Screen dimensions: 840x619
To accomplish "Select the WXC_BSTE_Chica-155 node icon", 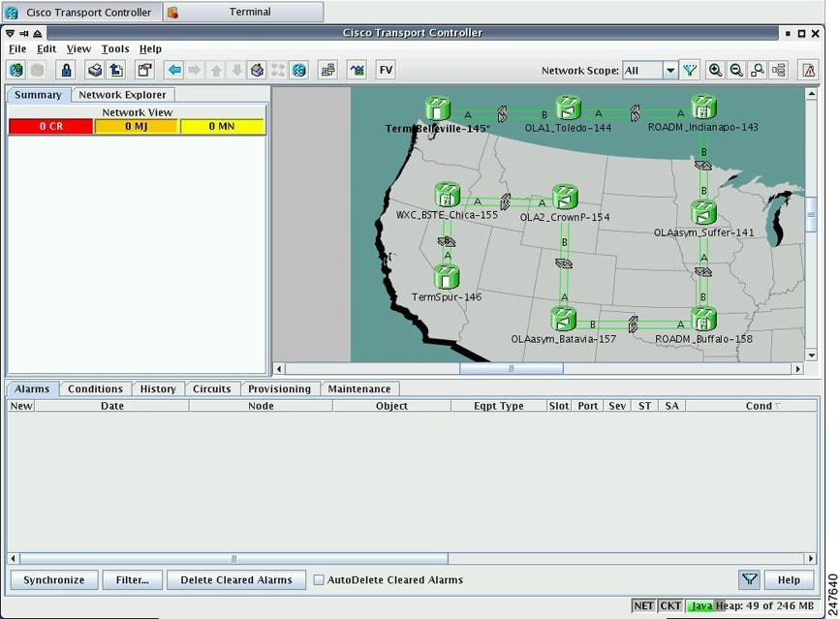I will [x=448, y=195].
